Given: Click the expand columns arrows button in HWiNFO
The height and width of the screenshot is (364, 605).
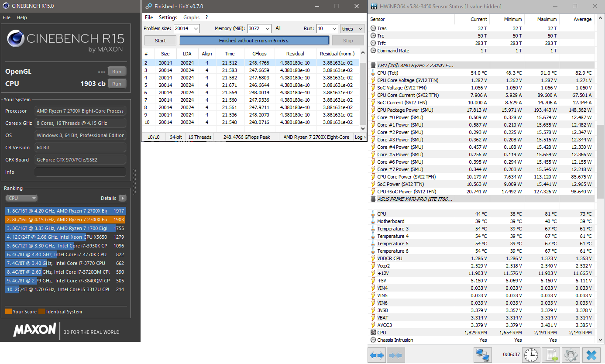Looking at the screenshot, I should (x=377, y=355).
